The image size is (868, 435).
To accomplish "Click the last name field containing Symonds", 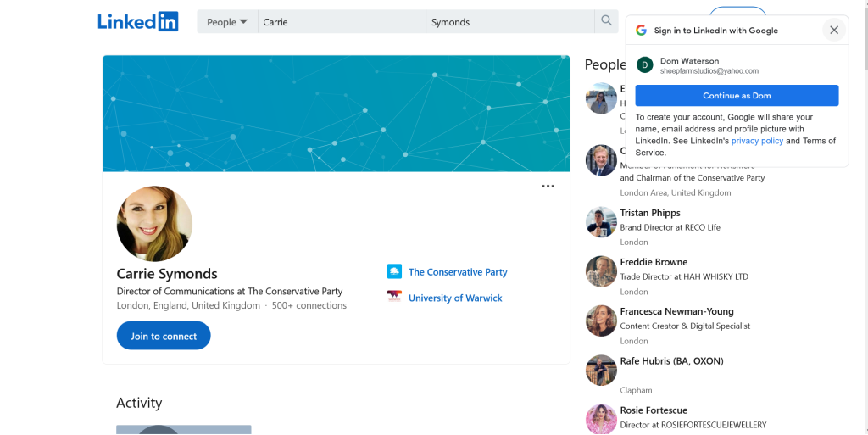I will point(509,22).
